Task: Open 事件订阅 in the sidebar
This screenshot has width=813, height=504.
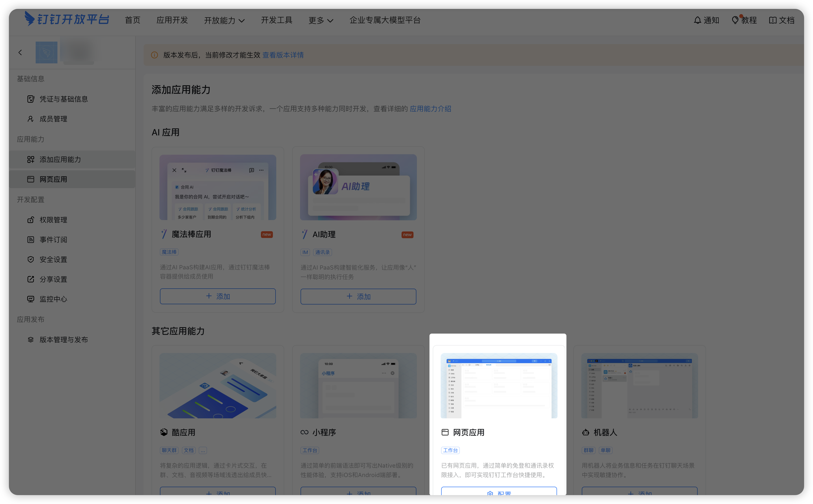Action: (53, 240)
